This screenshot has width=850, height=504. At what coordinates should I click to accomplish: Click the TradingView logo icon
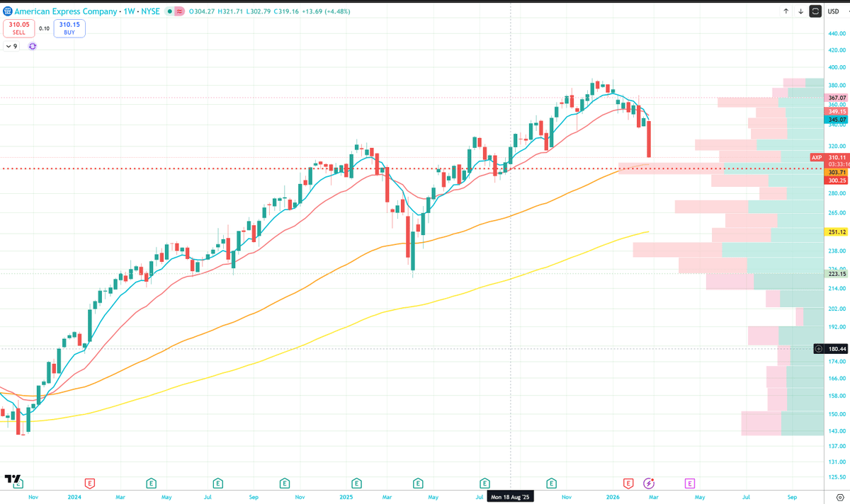coord(12,479)
